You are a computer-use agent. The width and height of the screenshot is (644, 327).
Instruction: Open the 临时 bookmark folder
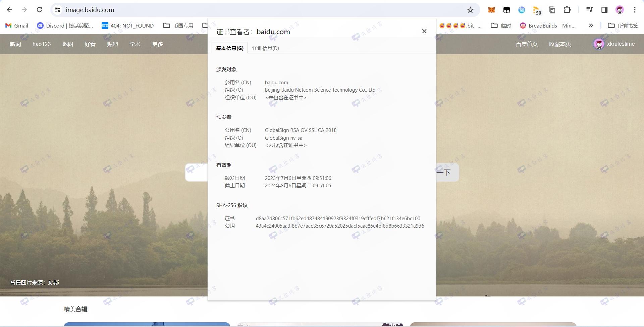tap(501, 26)
